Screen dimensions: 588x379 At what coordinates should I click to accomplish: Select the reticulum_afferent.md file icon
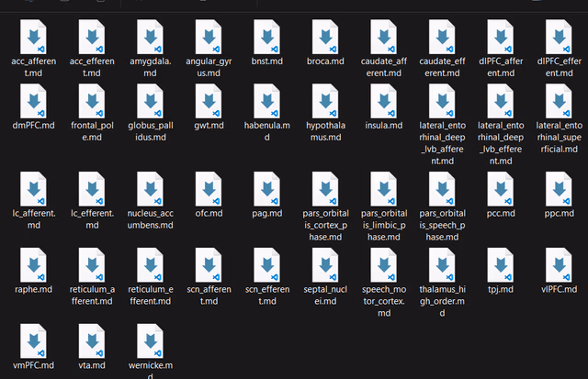[92, 265]
